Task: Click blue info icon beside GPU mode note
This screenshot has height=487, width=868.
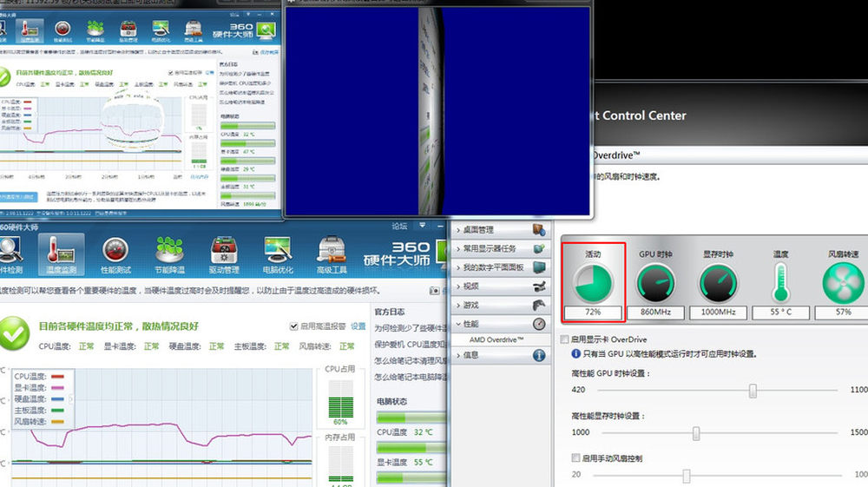Action: pos(575,353)
